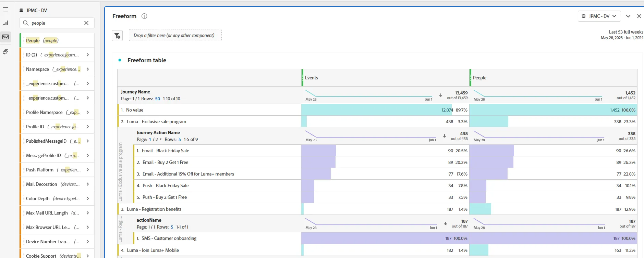Select the Mail Decoration component
The width and height of the screenshot is (644, 258).
[x=57, y=184]
